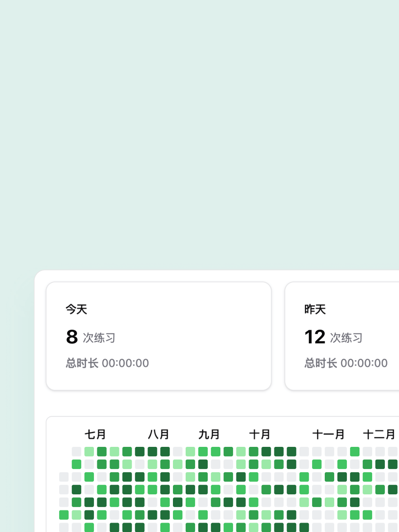The width and height of the screenshot is (399, 532).
Task: Choose the 十月 month label
Action: pyautogui.click(x=260, y=434)
